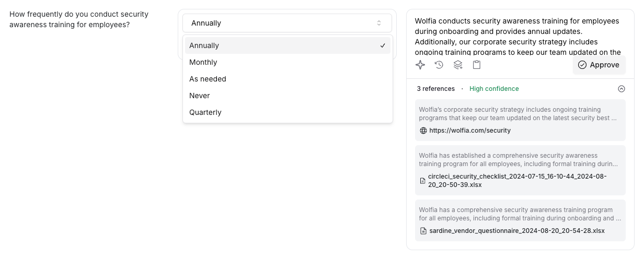Screen dimensions: 644x258
Task: Choose the As needed option
Action: (208, 79)
